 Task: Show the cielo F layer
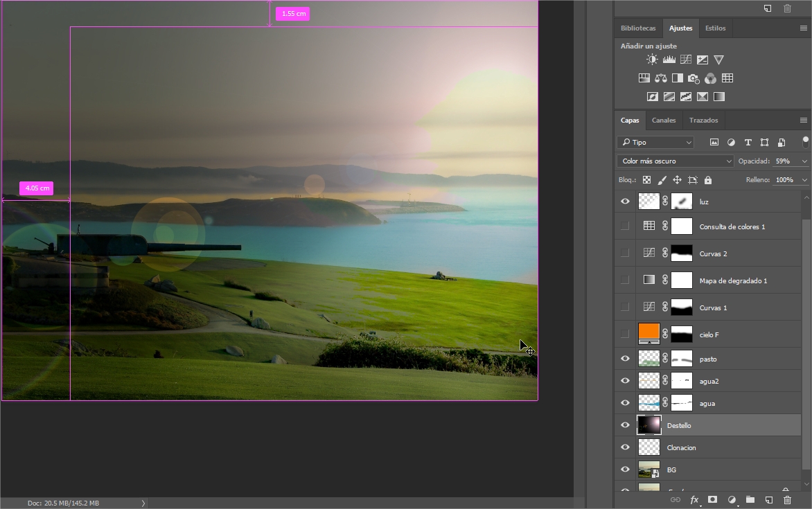coord(625,334)
